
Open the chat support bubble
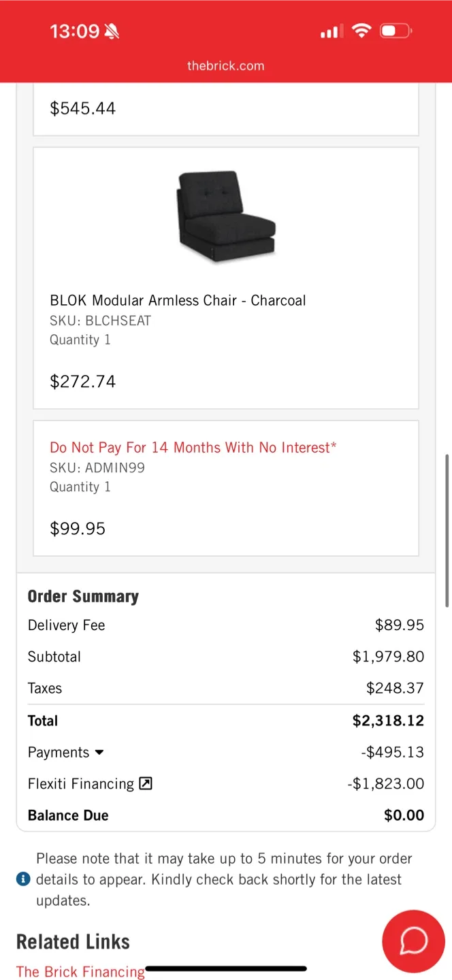[413, 941]
